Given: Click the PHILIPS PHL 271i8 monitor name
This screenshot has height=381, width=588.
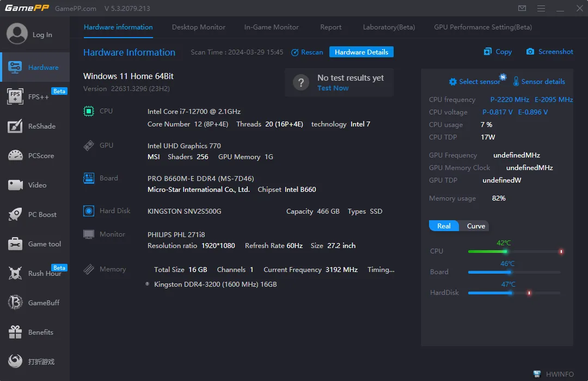Looking at the screenshot, I should (176, 234).
